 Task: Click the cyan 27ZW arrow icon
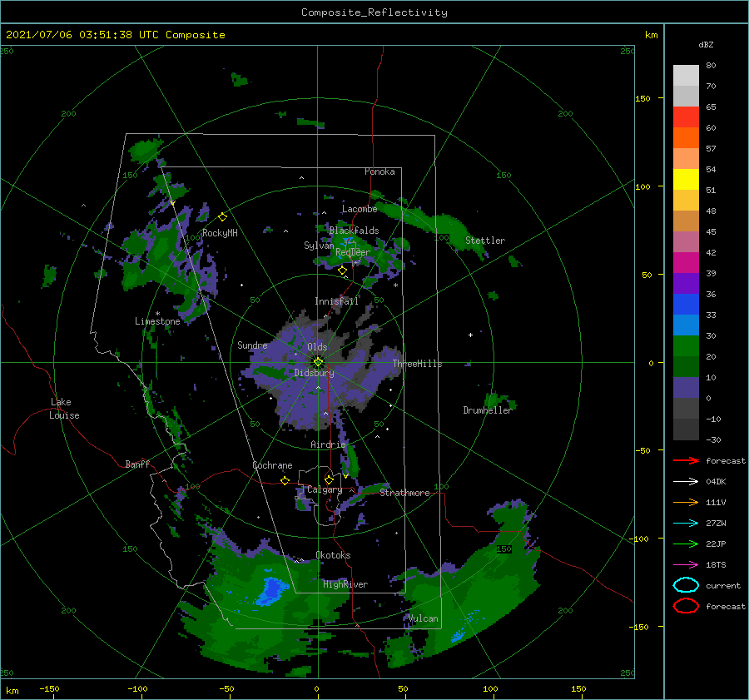point(686,524)
